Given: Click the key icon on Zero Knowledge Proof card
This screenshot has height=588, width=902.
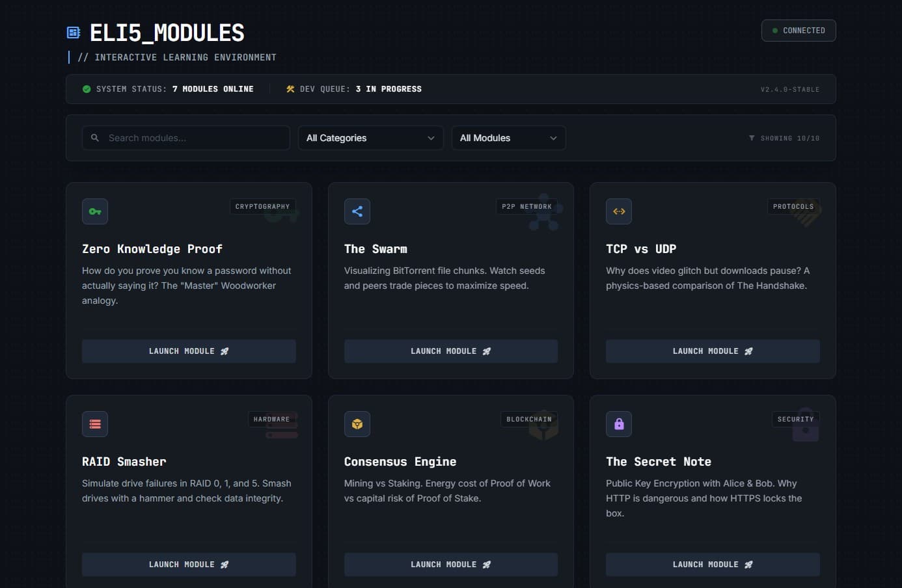Looking at the screenshot, I should coord(94,211).
